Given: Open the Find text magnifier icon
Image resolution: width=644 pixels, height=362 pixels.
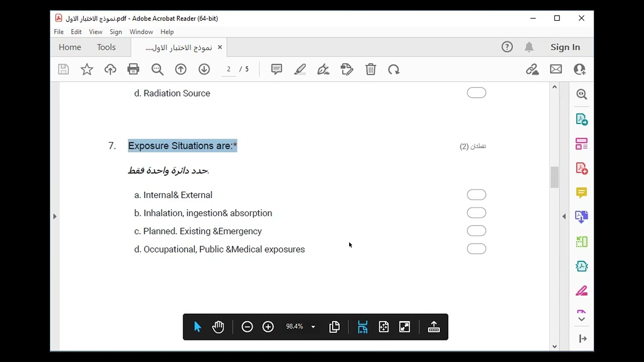Looking at the screenshot, I should pos(157,69).
